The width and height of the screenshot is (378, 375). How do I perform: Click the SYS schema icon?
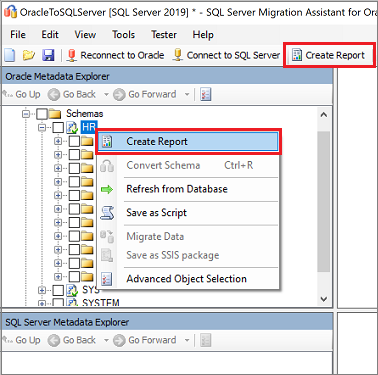pyautogui.click(x=72, y=290)
